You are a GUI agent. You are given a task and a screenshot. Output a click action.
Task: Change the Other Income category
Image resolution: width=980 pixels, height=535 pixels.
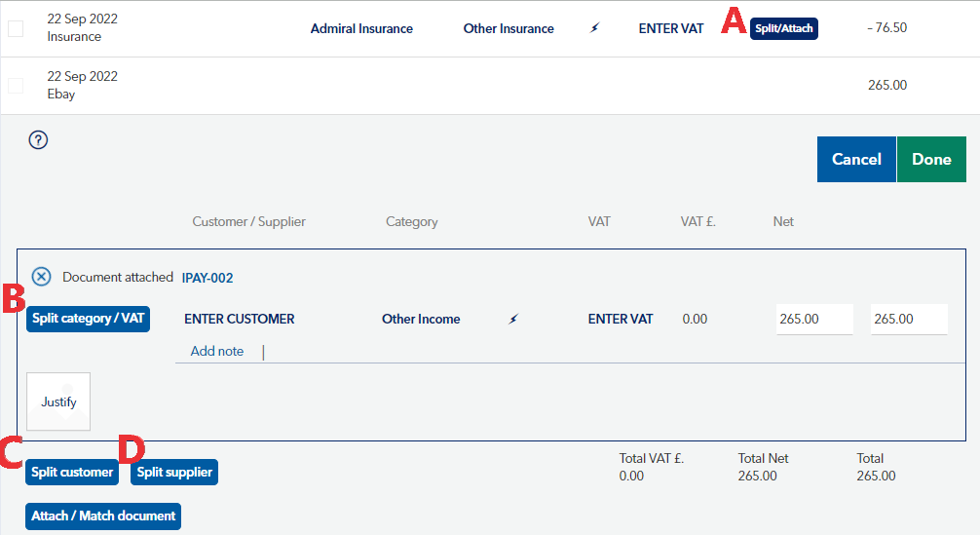tap(421, 319)
